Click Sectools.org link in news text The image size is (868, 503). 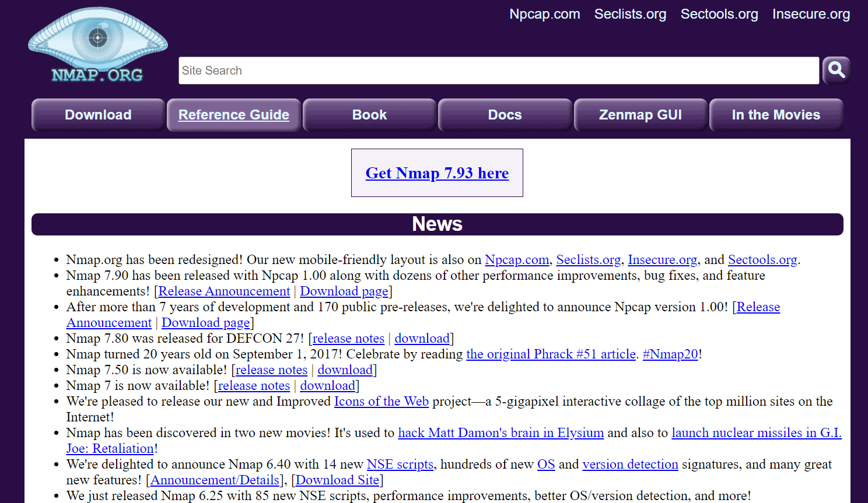point(762,259)
